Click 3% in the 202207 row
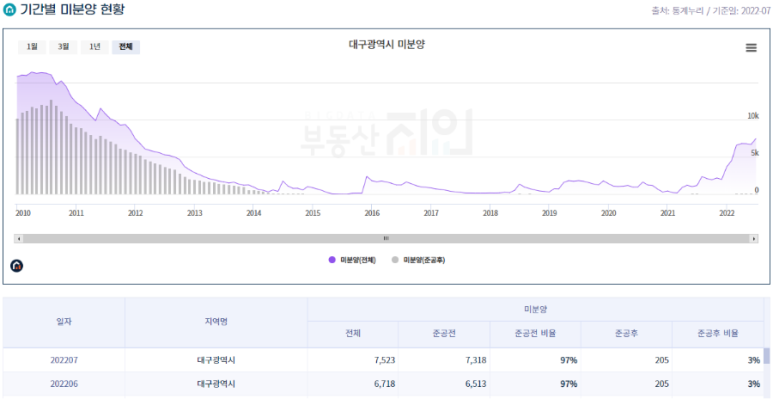The width and height of the screenshot is (773, 399). (x=754, y=360)
